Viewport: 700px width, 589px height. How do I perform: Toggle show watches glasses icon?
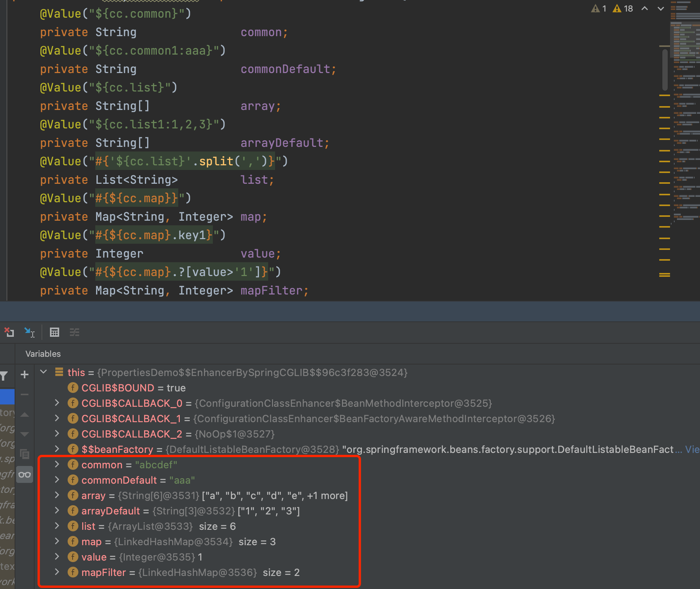25,474
